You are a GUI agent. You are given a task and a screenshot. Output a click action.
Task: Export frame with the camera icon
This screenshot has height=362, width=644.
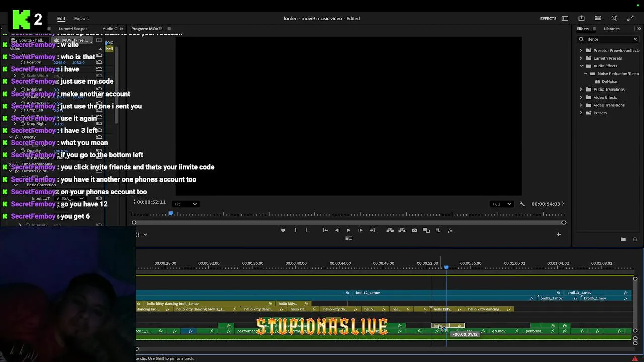414,230
